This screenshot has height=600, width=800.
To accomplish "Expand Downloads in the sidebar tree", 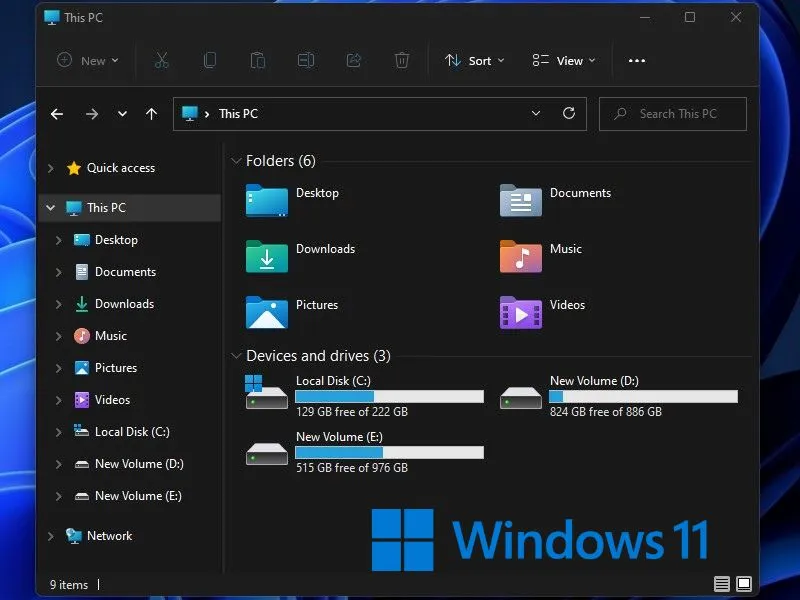I will click(59, 304).
